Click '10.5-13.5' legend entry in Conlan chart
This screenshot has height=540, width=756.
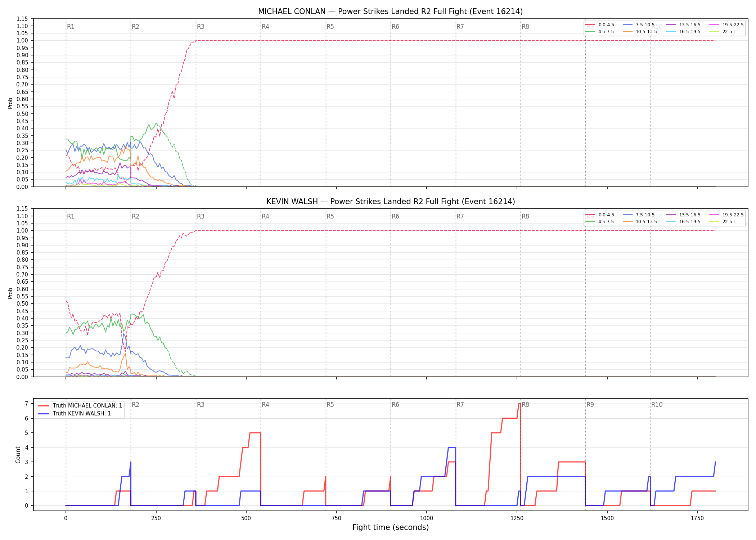point(640,32)
